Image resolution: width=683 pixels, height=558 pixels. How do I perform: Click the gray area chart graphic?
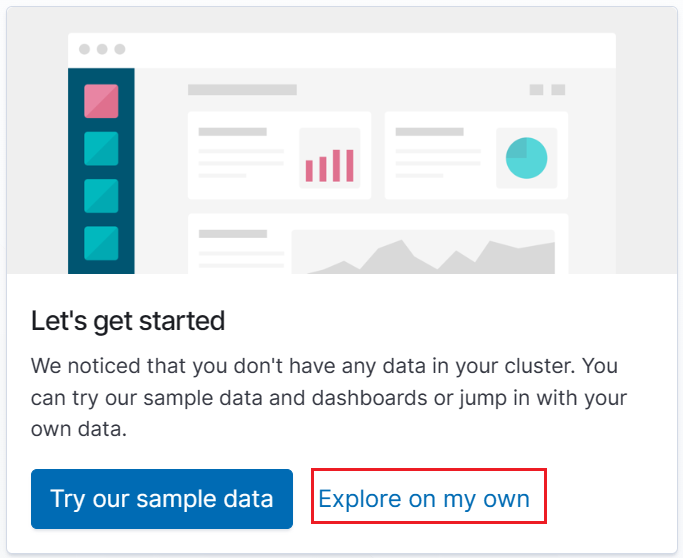(423, 256)
